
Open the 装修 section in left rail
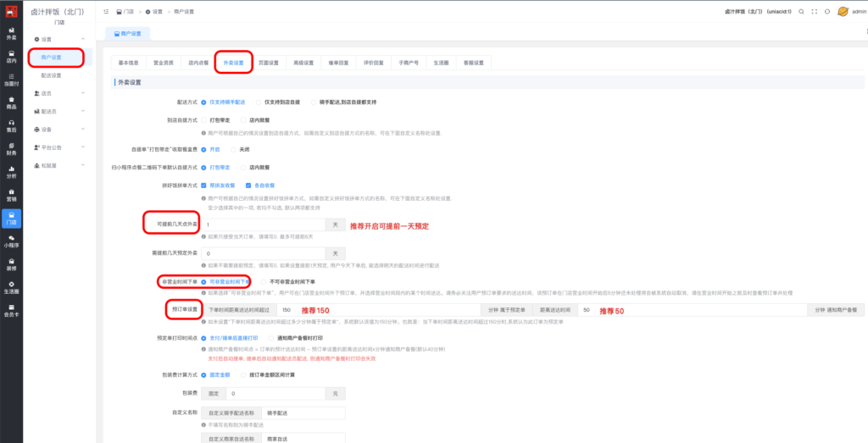pyautogui.click(x=11, y=263)
